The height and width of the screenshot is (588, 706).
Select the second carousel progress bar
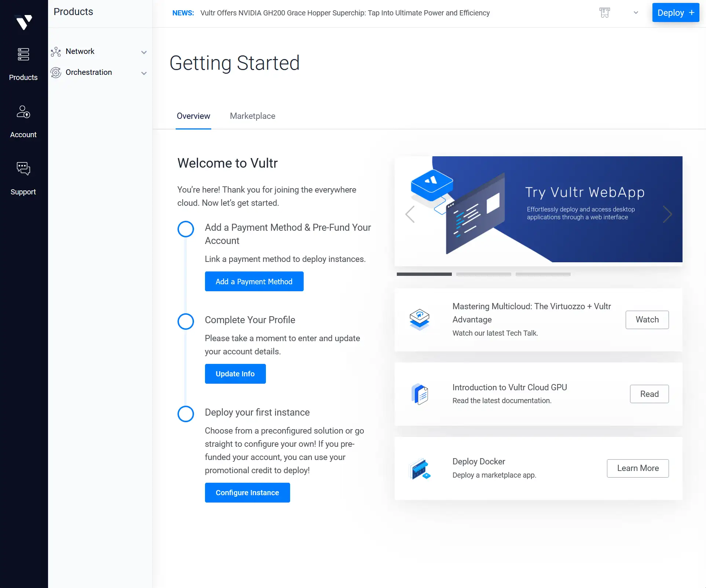(x=483, y=274)
